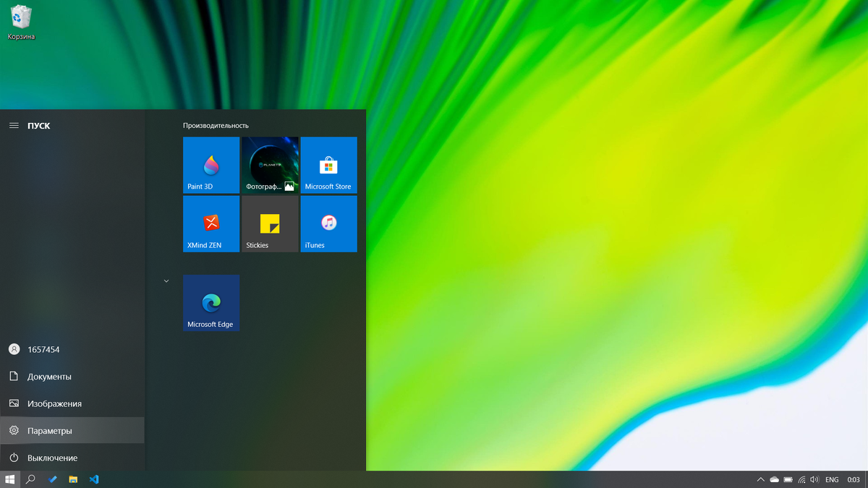Click the Show desktop strip at taskbar edge

pos(866,479)
